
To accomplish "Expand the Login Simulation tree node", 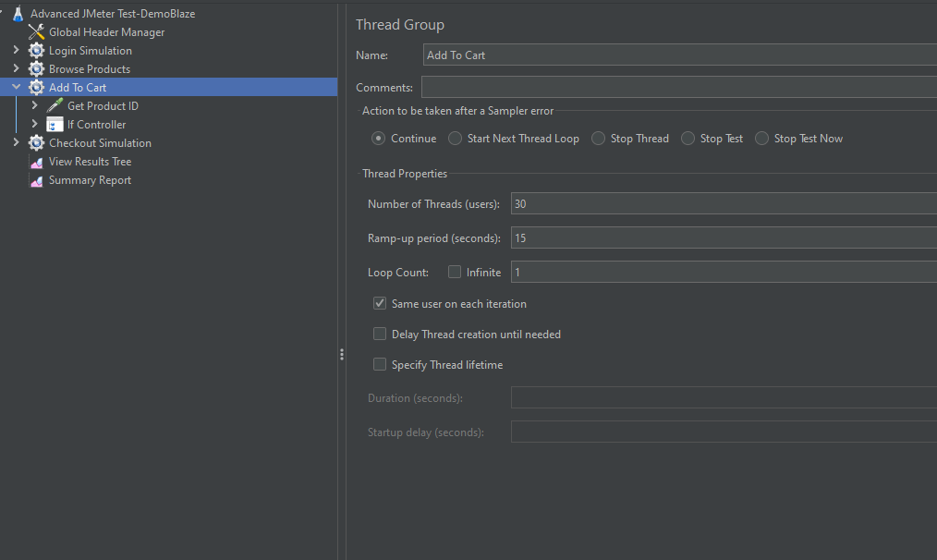I will point(16,50).
